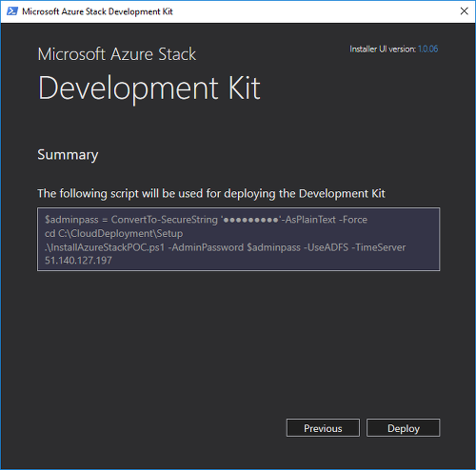Click the line "cd C:\CloudDeployment\Setup"

pos(114,233)
